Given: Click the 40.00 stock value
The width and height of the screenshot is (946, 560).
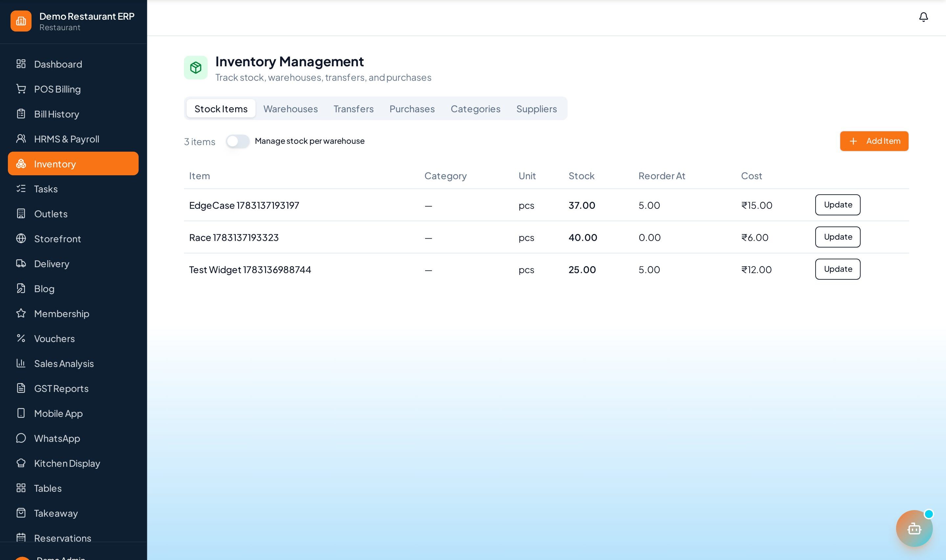Looking at the screenshot, I should (583, 237).
